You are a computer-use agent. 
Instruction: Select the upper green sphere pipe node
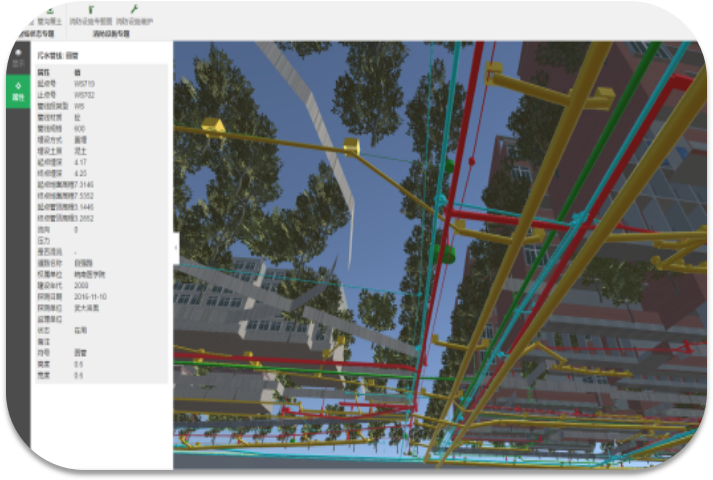[448, 166]
